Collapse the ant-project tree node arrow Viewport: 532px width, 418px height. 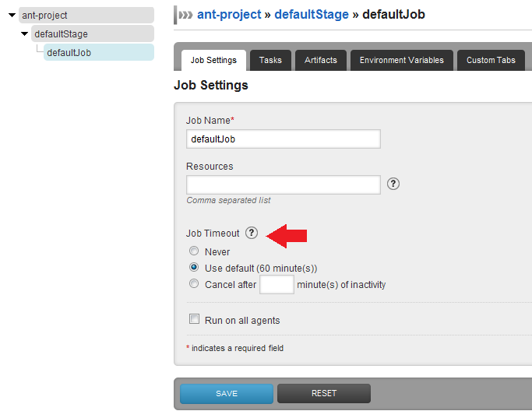[x=12, y=15]
